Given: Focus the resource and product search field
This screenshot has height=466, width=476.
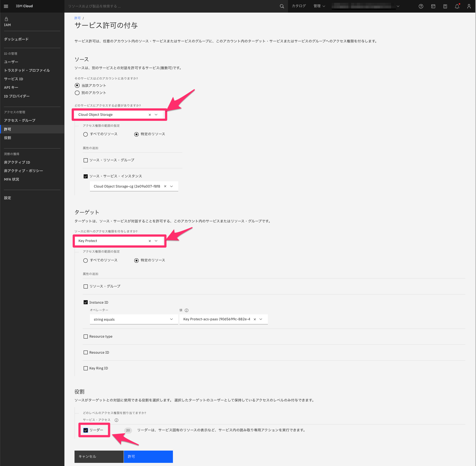Looking at the screenshot, I should point(171,6).
